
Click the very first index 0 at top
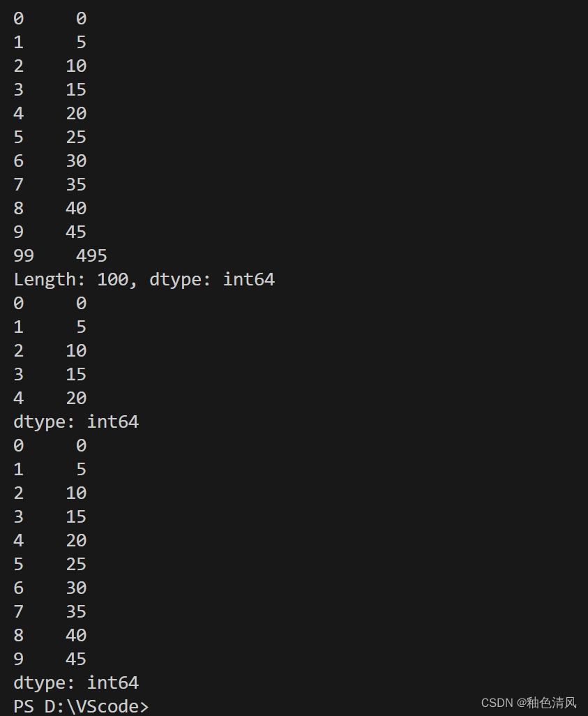coord(18,18)
